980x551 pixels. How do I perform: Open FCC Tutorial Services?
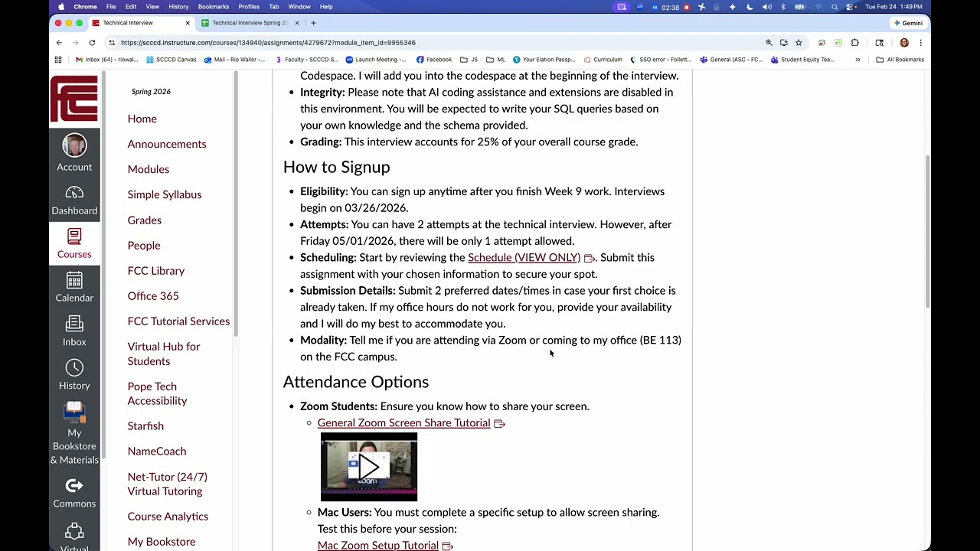(178, 321)
